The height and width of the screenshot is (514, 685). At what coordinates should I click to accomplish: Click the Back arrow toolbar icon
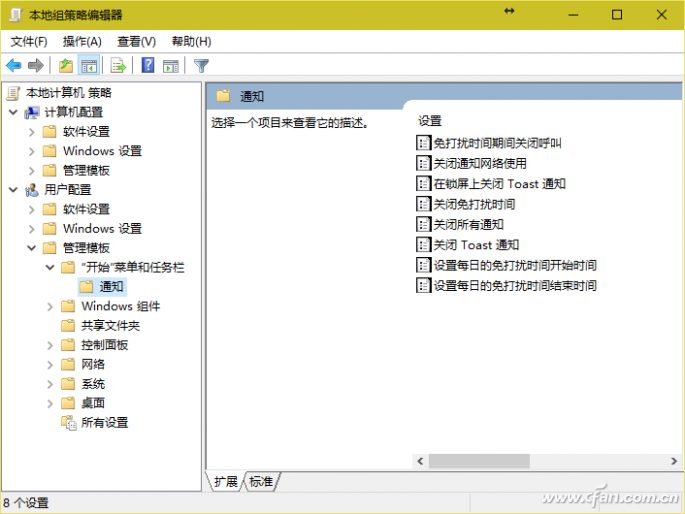click(14, 66)
